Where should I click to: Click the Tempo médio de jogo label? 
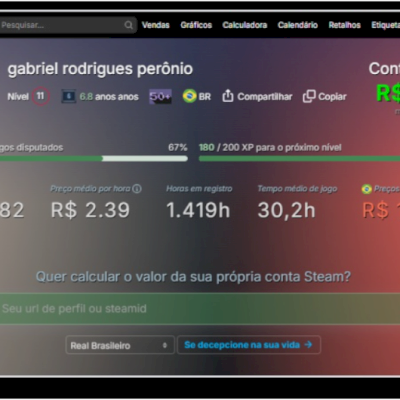(297, 189)
